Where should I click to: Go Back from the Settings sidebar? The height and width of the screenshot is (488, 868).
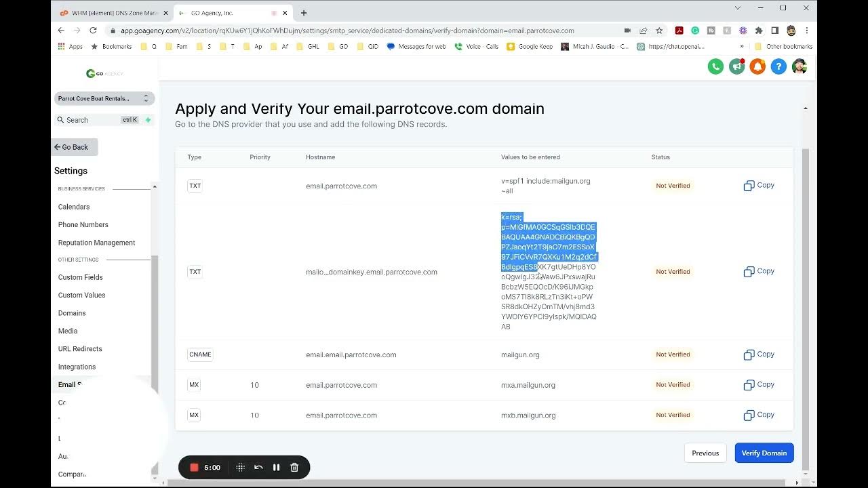[75, 147]
